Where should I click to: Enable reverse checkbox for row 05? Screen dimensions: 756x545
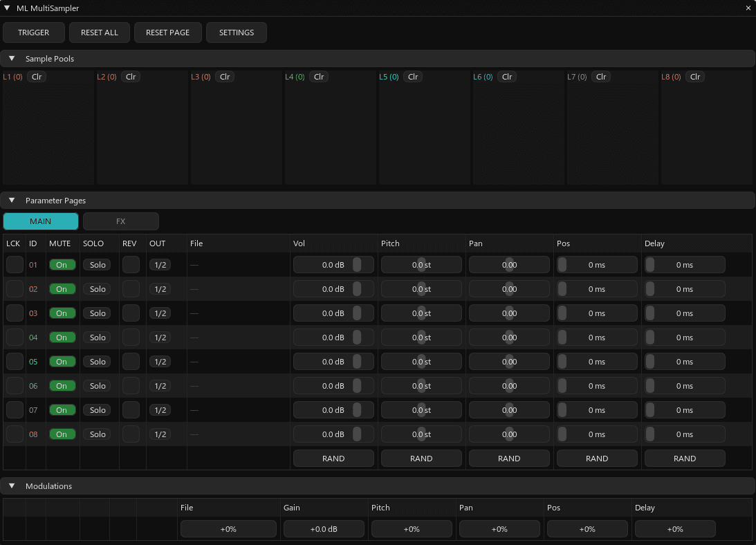[x=131, y=362]
